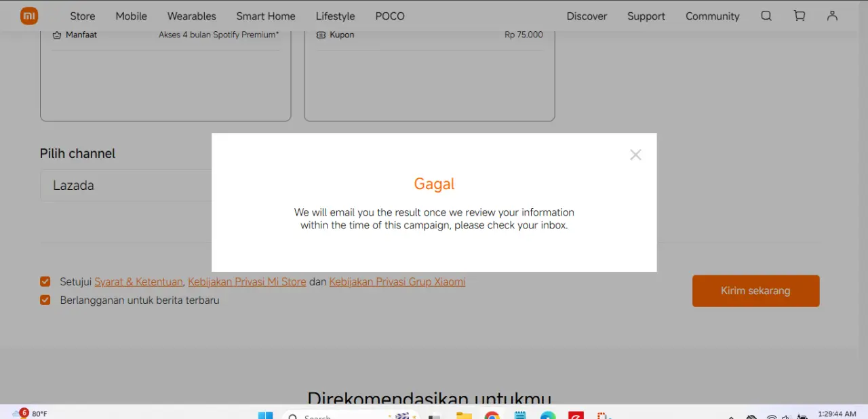The image size is (868, 419).
Task: Open the Smart Home menu
Action: [266, 16]
